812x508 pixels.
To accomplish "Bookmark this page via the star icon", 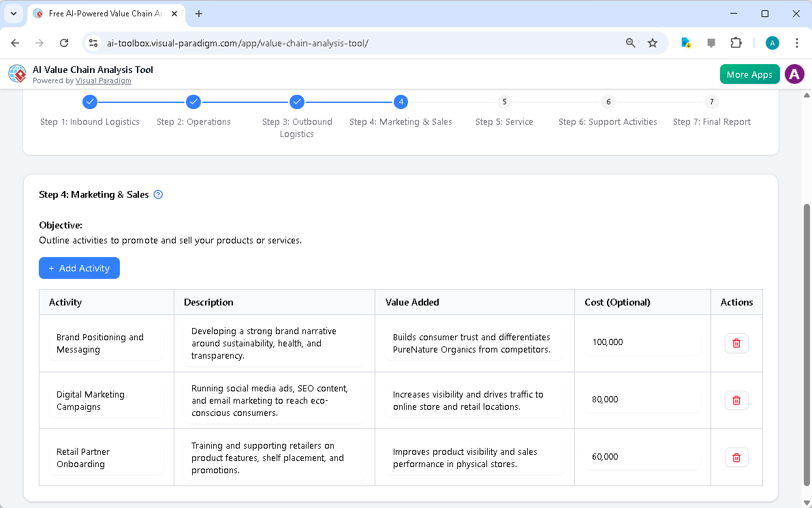I will (x=653, y=42).
